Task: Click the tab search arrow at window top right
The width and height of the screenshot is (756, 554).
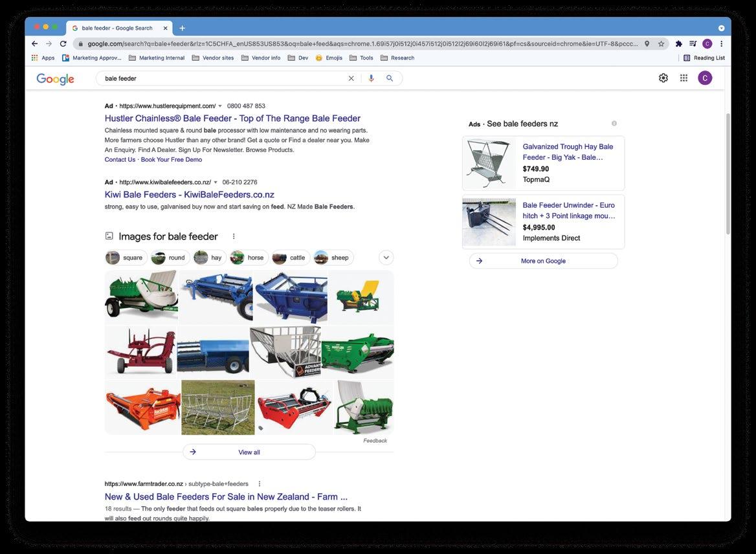Action: (721, 28)
